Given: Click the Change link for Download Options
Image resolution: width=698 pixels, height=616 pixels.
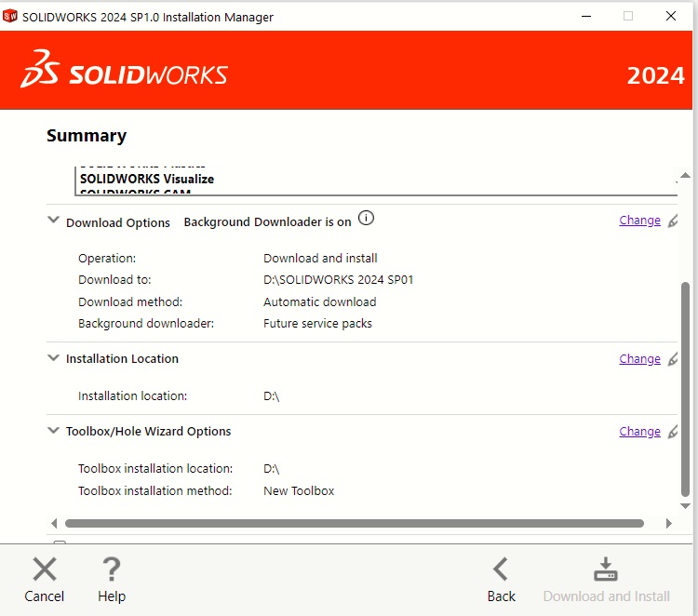Looking at the screenshot, I should point(639,221).
